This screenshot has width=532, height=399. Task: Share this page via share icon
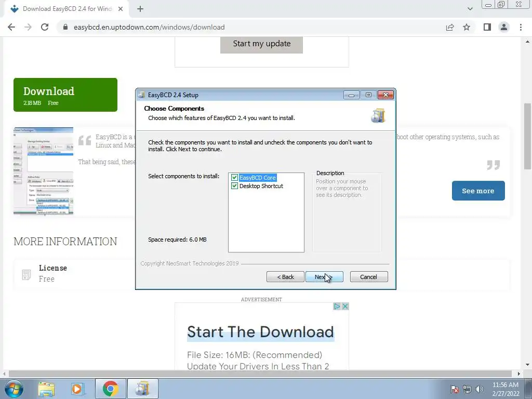(x=450, y=27)
